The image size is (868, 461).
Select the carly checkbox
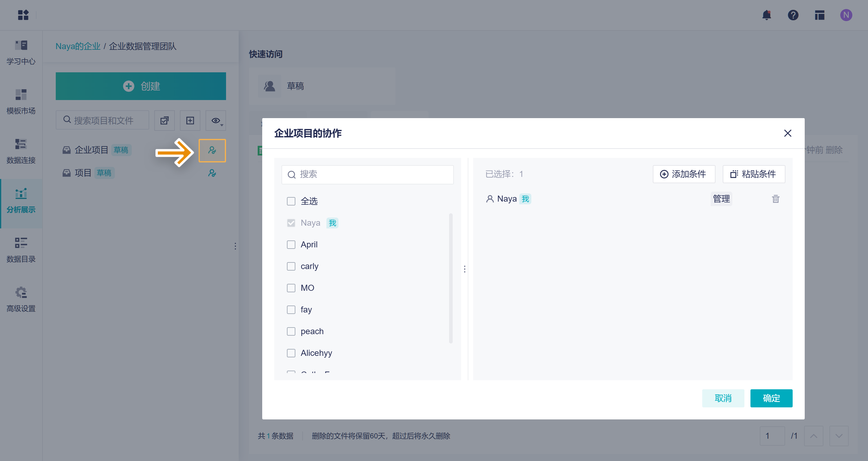click(x=291, y=266)
